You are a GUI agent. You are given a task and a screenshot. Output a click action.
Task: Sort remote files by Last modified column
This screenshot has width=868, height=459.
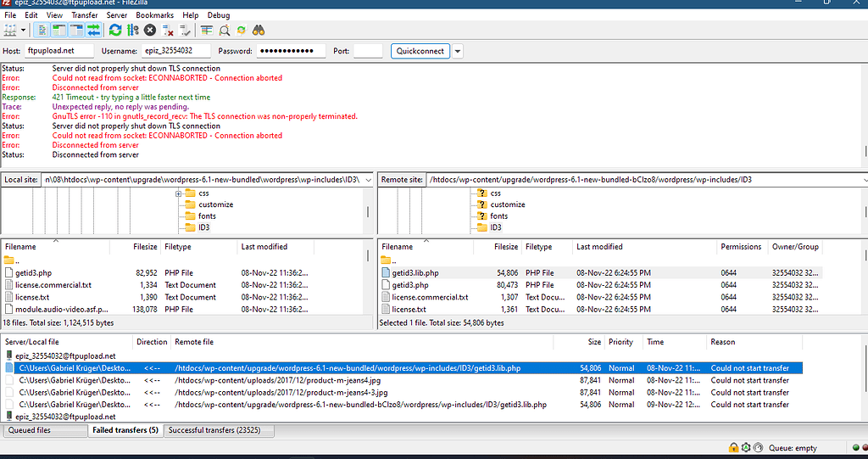point(599,247)
